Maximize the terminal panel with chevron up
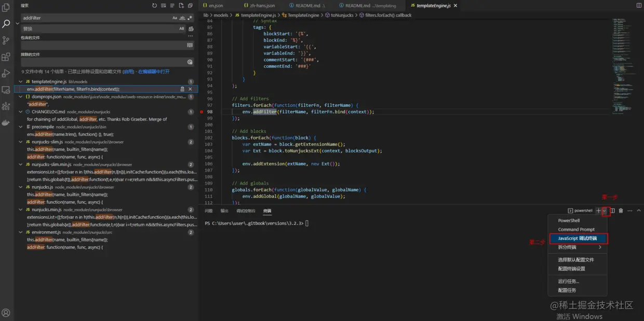 point(639,211)
